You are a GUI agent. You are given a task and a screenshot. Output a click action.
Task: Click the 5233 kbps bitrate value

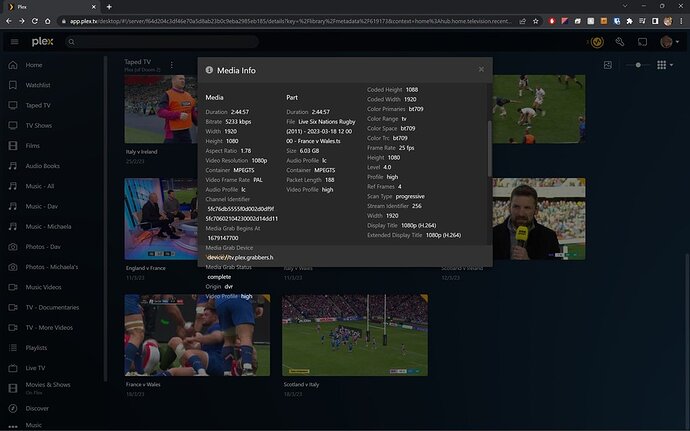(x=238, y=122)
